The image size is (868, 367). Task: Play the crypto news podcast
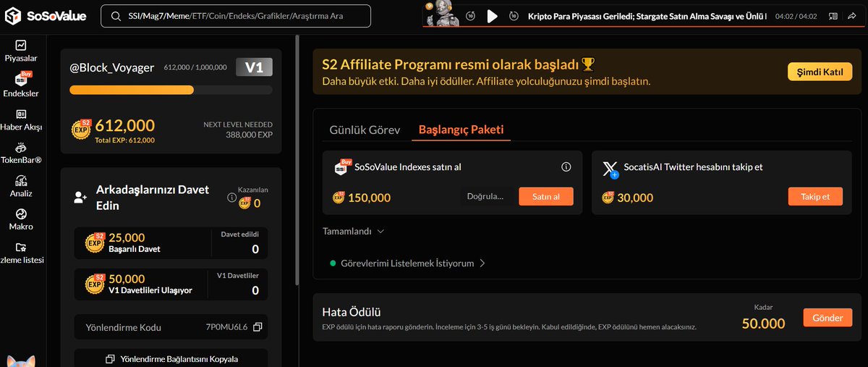(492, 16)
